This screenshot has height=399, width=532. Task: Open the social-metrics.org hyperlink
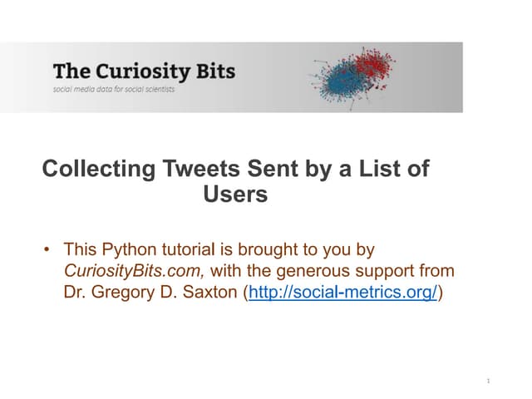pyautogui.click(x=342, y=293)
